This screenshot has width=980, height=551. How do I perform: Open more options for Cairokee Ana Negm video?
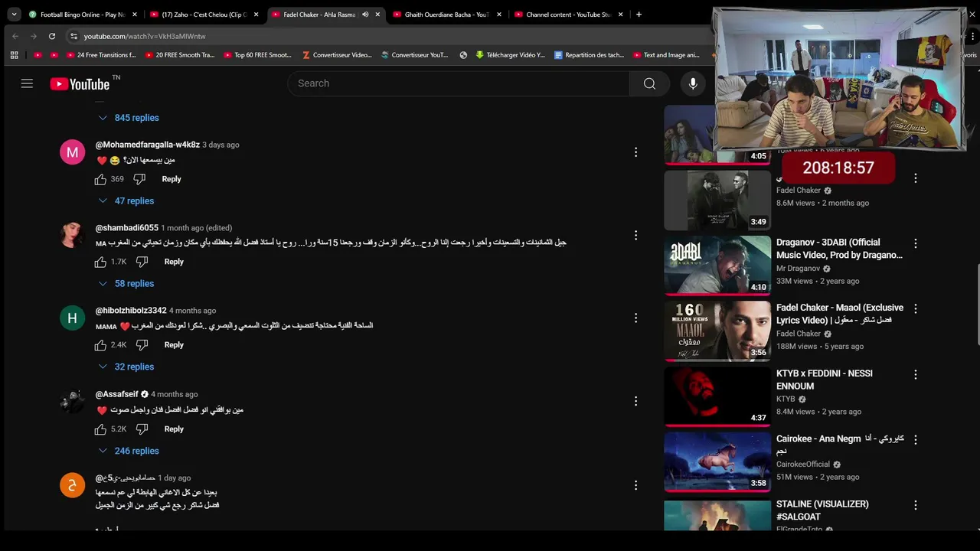point(915,440)
